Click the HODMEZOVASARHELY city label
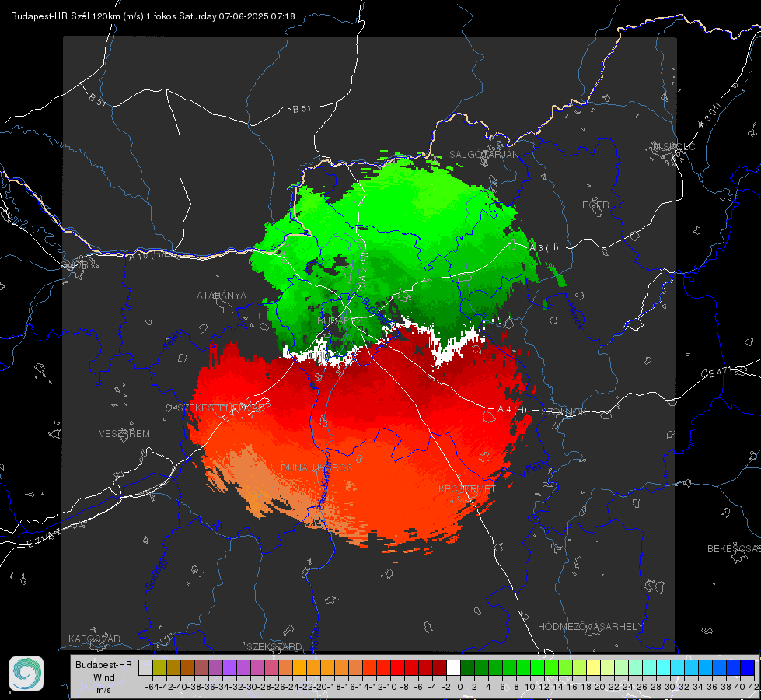 click(x=590, y=627)
